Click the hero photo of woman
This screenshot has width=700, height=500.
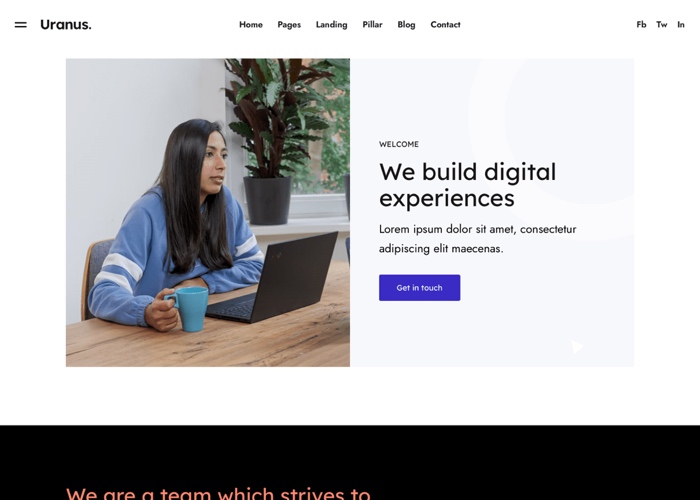(208, 212)
